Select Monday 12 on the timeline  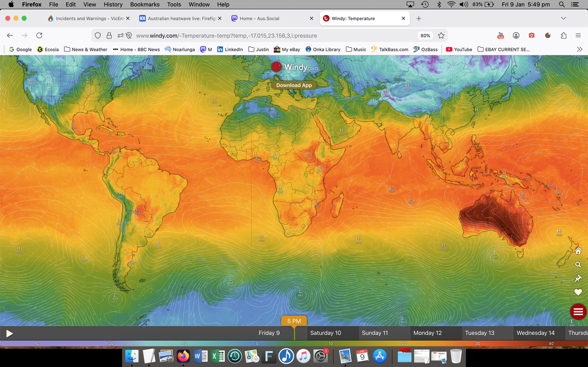coord(427,333)
